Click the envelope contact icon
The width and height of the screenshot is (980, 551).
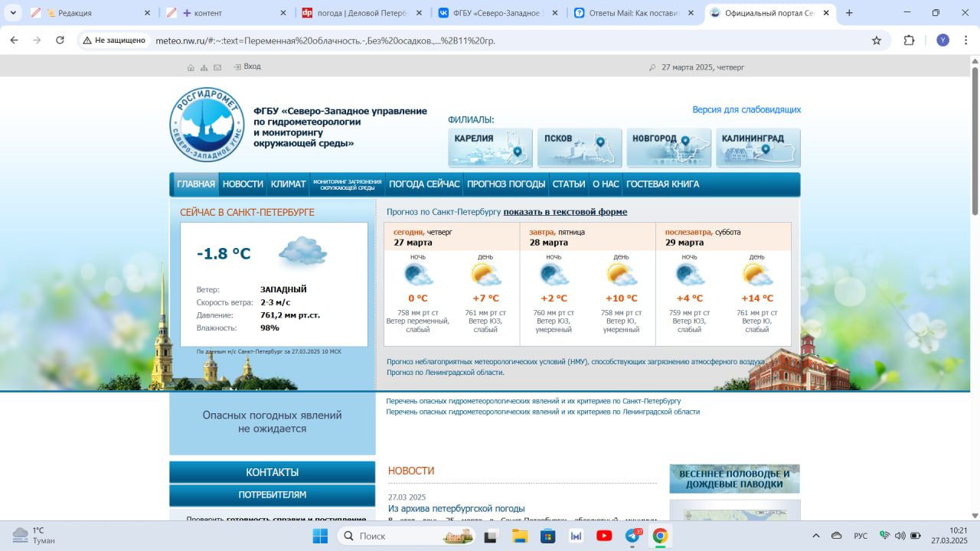(218, 67)
